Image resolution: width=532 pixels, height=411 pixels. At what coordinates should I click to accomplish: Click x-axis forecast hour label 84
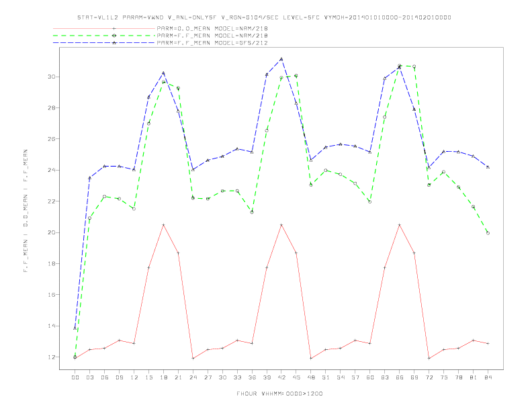[x=488, y=377]
